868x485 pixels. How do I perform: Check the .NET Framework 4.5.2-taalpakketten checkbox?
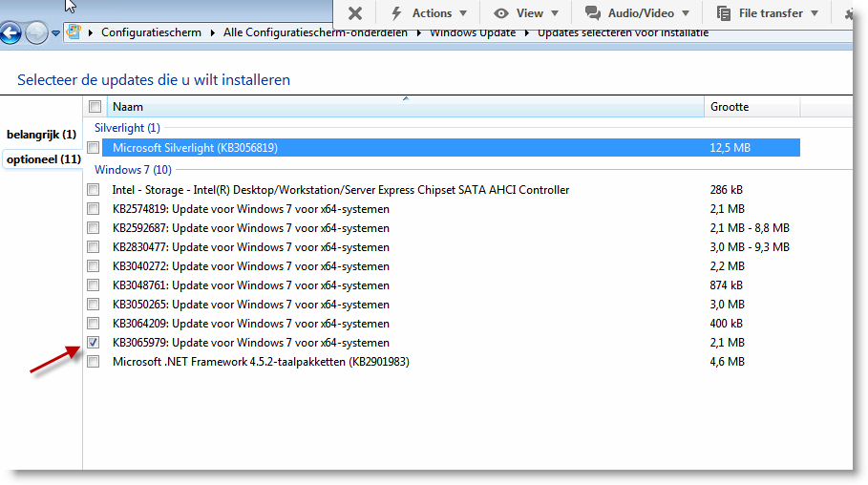click(93, 362)
